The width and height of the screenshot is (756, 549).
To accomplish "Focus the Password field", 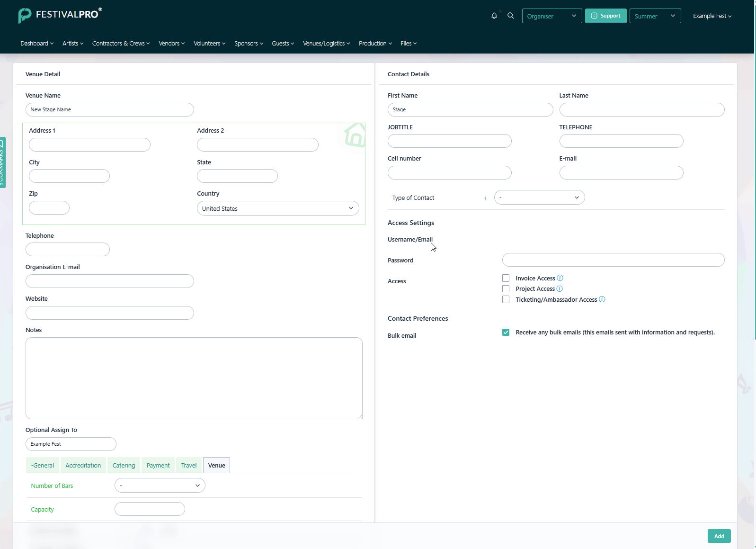I will pyautogui.click(x=614, y=260).
